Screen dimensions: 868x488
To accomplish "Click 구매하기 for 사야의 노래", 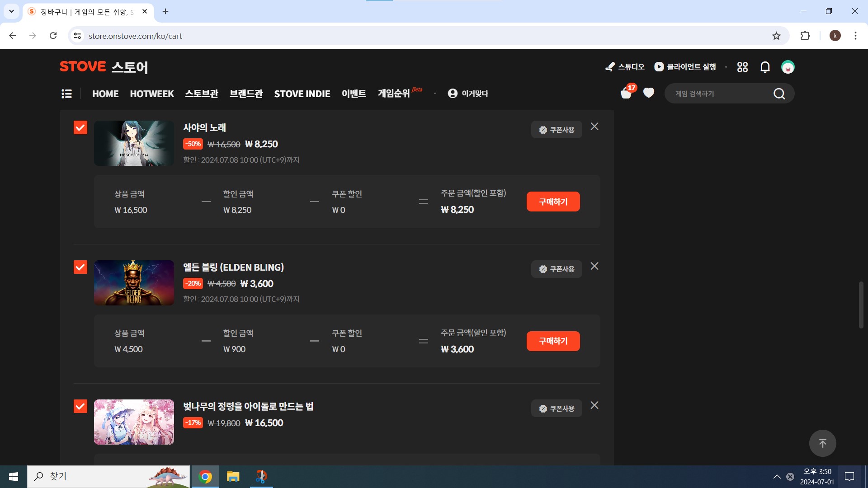I will tap(553, 202).
